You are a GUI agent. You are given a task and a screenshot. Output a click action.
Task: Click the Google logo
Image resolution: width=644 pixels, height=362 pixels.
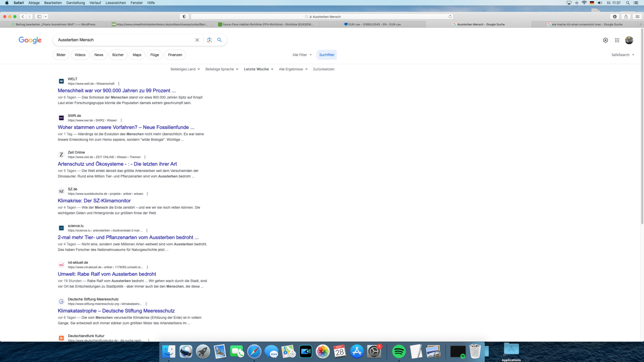point(30,40)
